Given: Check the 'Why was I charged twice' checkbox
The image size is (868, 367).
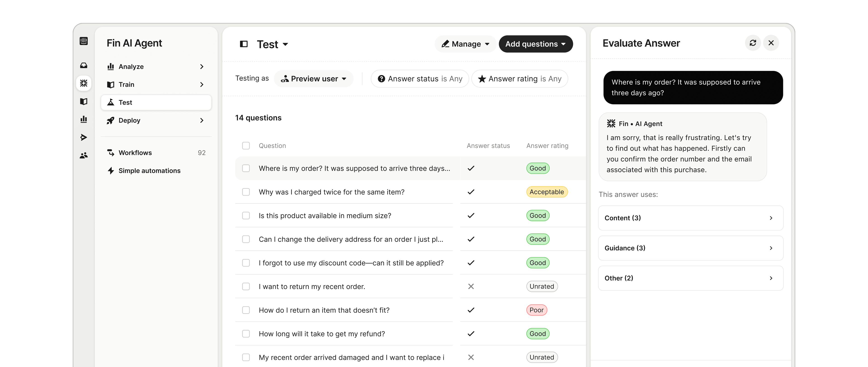Looking at the screenshot, I should (246, 192).
